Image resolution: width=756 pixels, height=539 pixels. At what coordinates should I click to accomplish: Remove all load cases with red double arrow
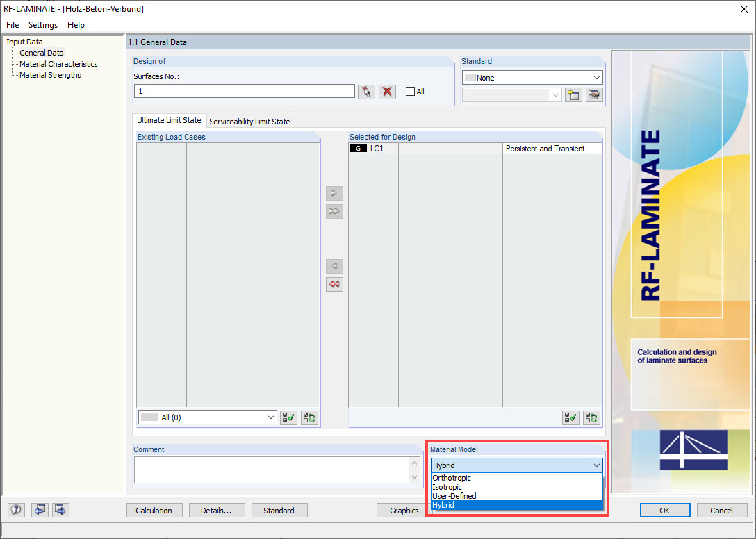(x=334, y=284)
